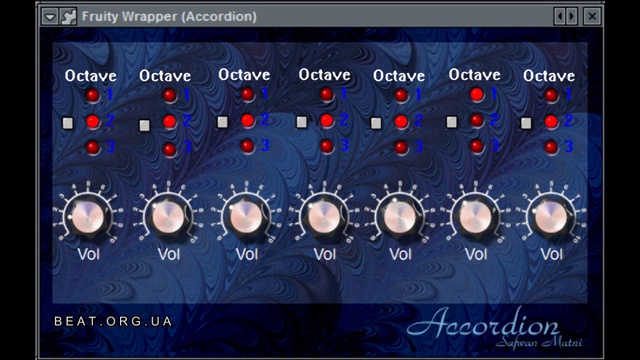The width and height of the screenshot is (640, 360).
Task: Select octave 2 LED in fourth column
Action: tap(327, 120)
